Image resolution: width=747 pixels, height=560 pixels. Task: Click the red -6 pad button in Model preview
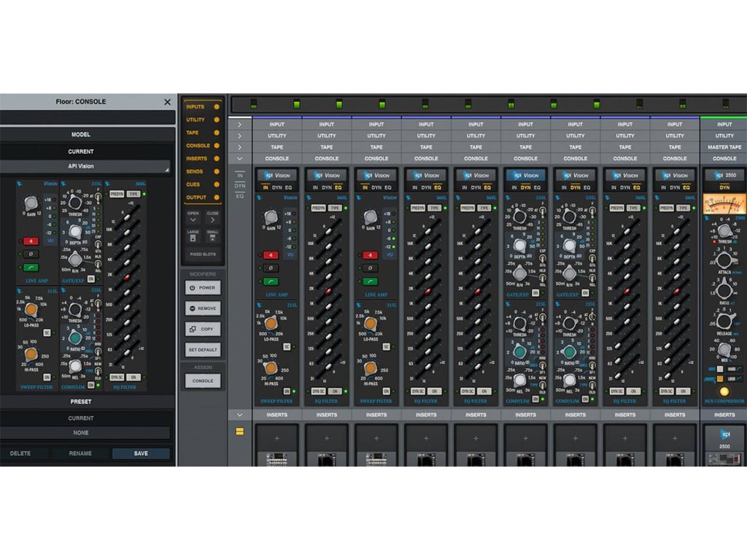31,240
